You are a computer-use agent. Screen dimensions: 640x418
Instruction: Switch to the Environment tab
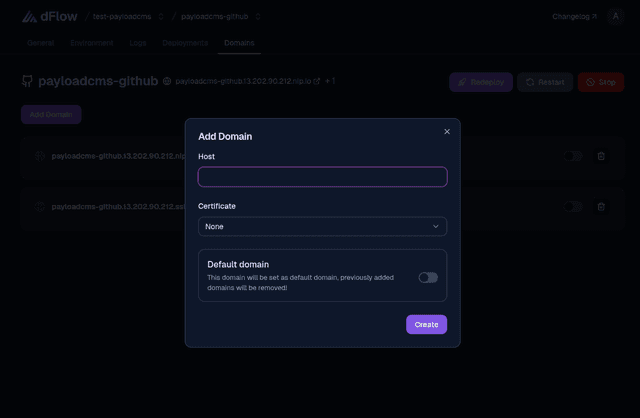pos(92,44)
